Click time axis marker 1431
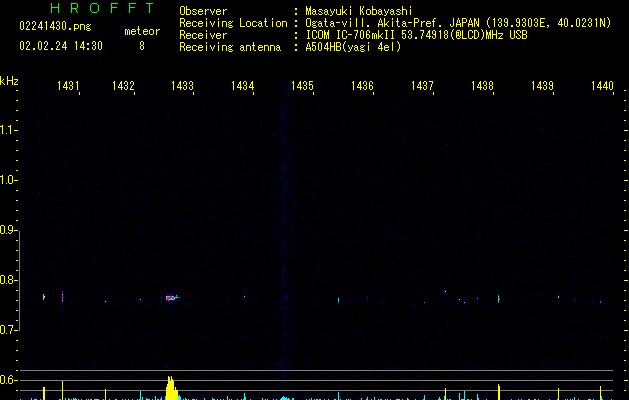The height and width of the screenshot is (400, 629). point(68,86)
